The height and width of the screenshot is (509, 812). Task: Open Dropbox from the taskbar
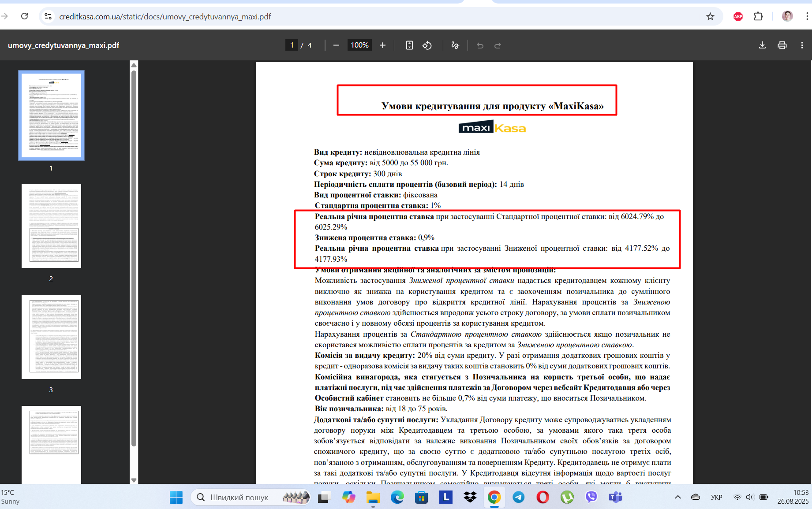coord(470,497)
